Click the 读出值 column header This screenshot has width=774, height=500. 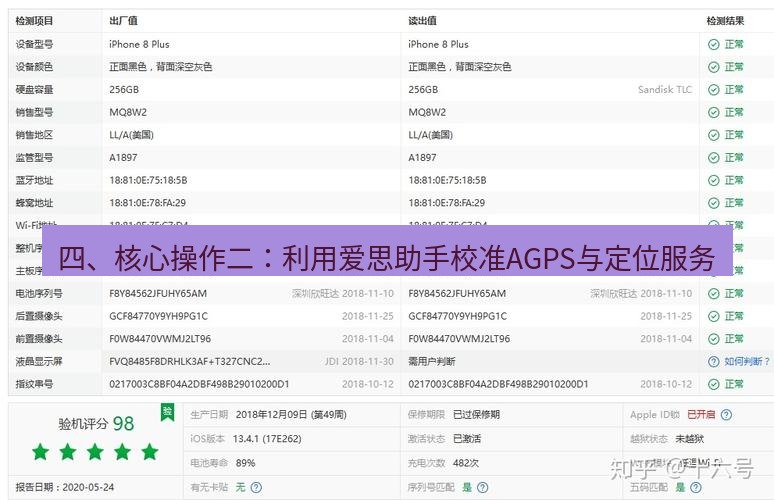[422, 21]
